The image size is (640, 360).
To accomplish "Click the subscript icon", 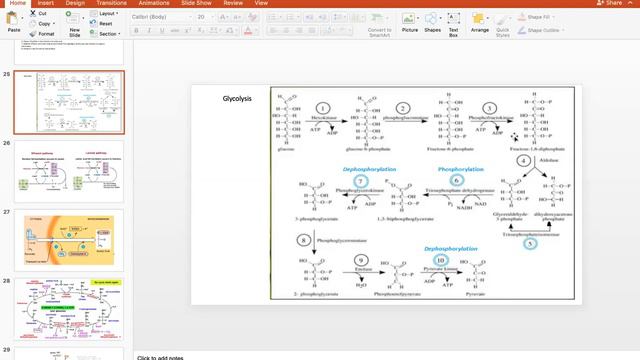I will click(x=200, y=31).
